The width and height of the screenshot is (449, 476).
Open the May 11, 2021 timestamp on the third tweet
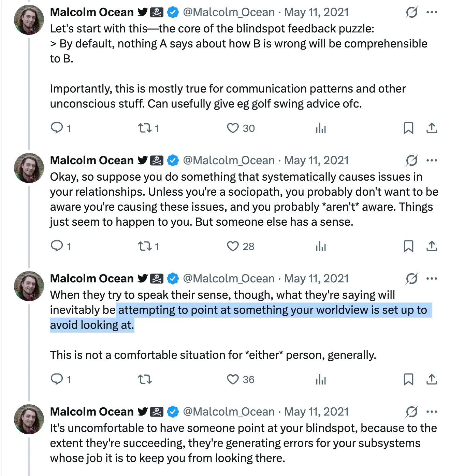click(x=316, y=279)
